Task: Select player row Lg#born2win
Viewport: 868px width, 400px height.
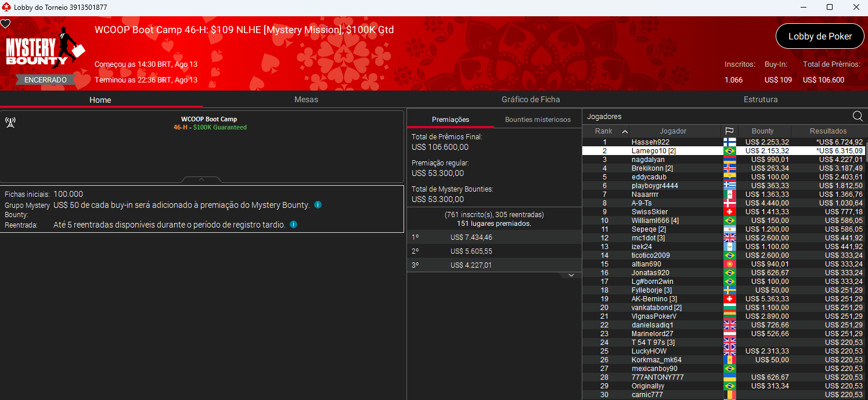Action: pyautogui.click(x=723, y=282)
